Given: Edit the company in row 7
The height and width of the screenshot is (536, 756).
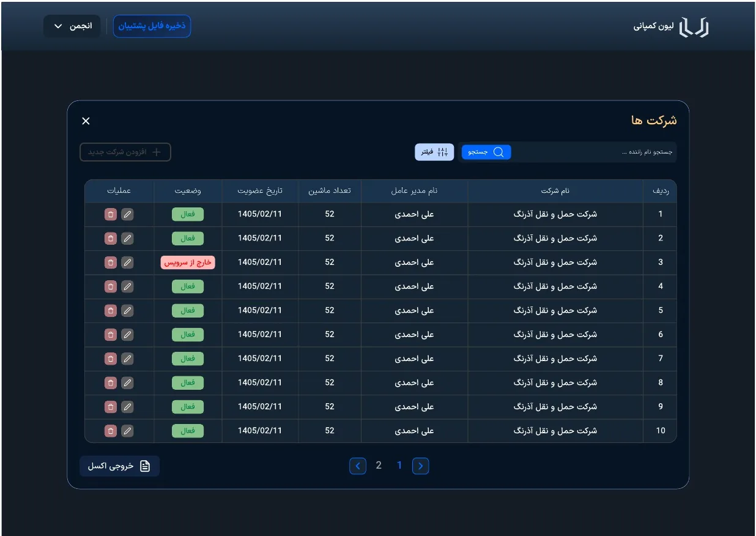Looking at the screenshot, I should tap(127, 358).
